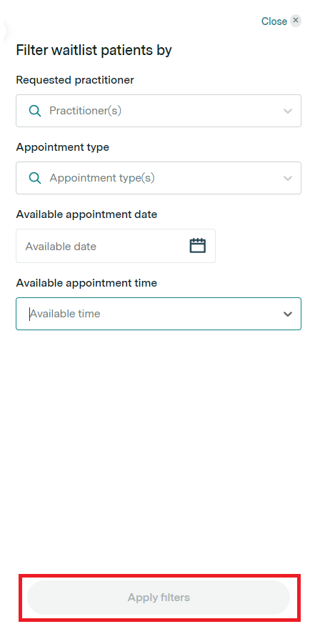Click into the Available date field

(x=116, y=246)
